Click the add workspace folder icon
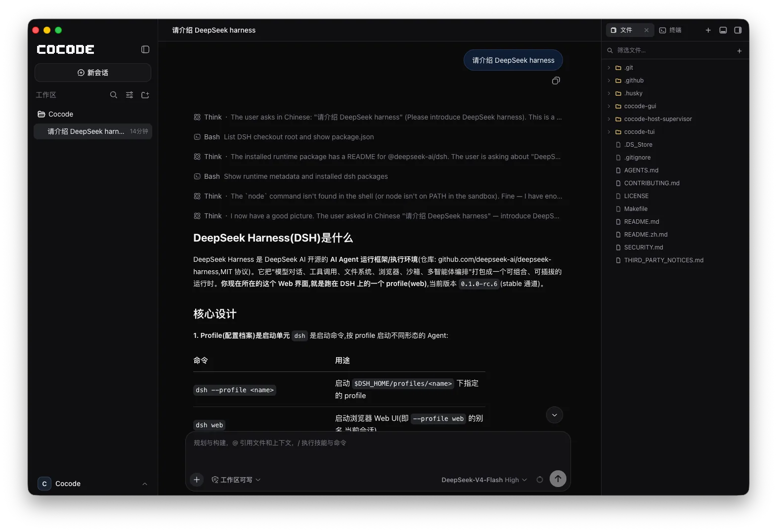 click(x=145, y=95)
